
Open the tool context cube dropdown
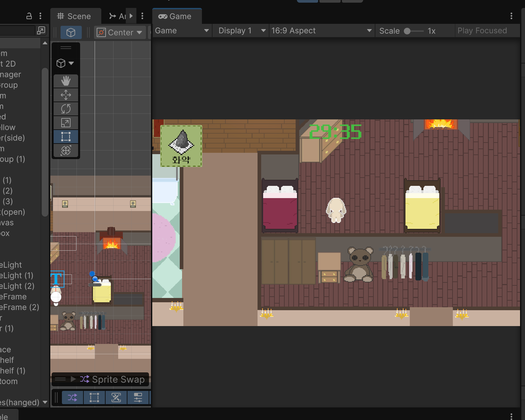tap(65, 63)
